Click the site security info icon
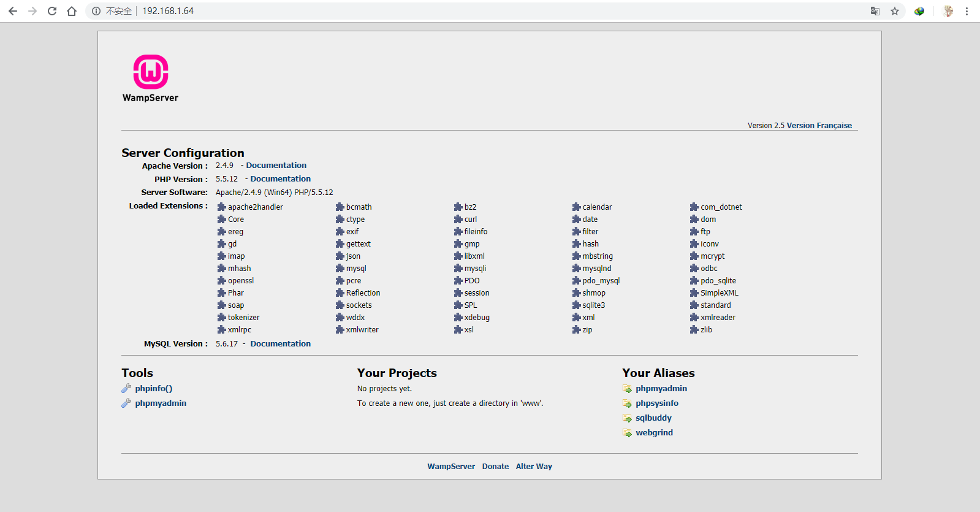980x512 pixels. point(96,11)
